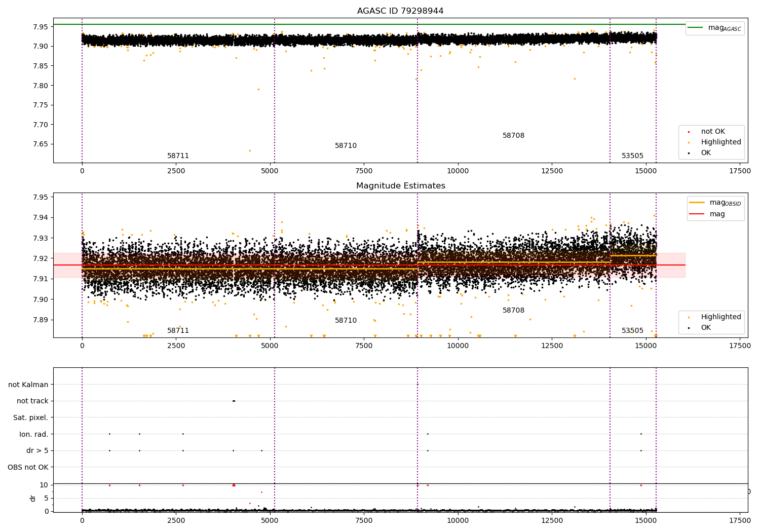Viewport: 760px width, 532px height.
Task: Click the 'dr > 5' row label
Action: (37, 451)
